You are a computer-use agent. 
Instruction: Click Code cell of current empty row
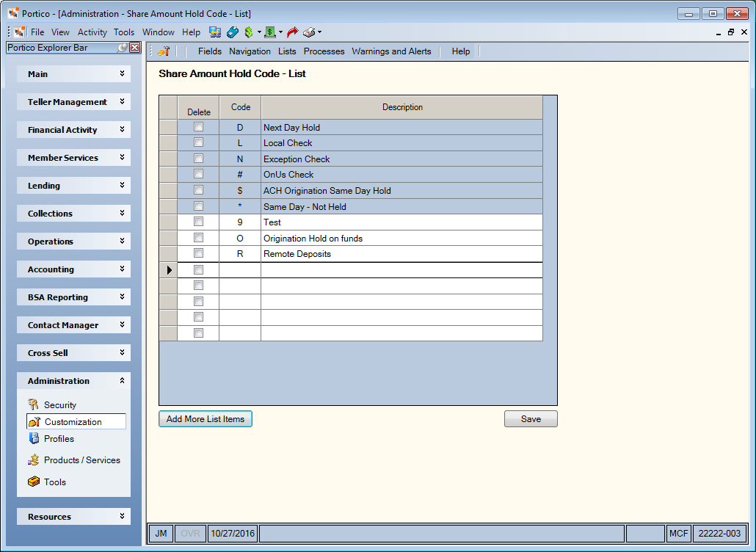[x=240, y=270]
